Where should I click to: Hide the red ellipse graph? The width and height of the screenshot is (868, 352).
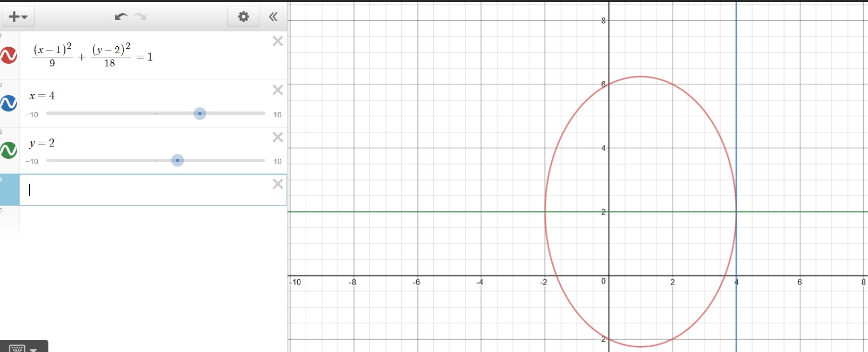point(9,55)
